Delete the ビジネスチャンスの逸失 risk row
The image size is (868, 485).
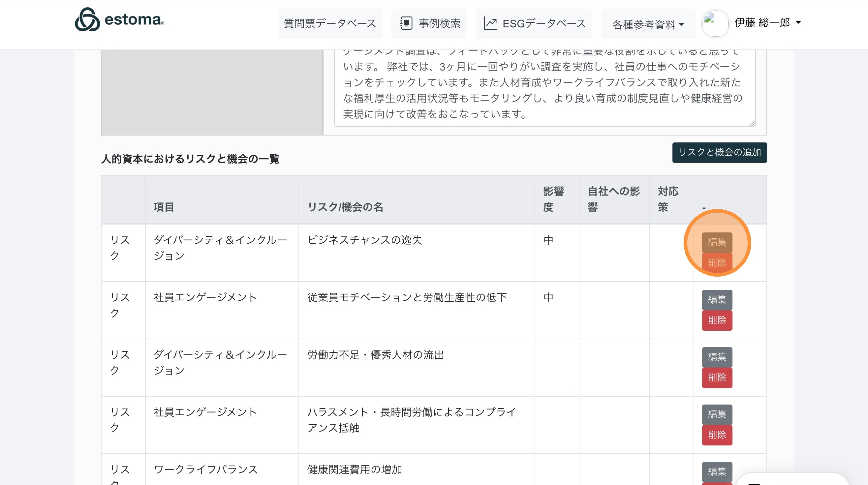point(717,262)
